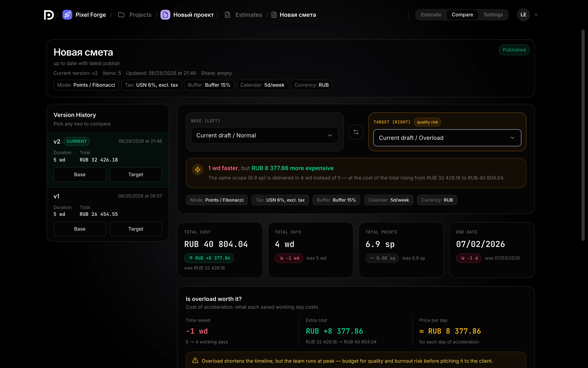Image resolution: width=588 pixels, height=368 pixels.
Task: Click the Is overload worth it? heading
Action: (x=214, y=299)
